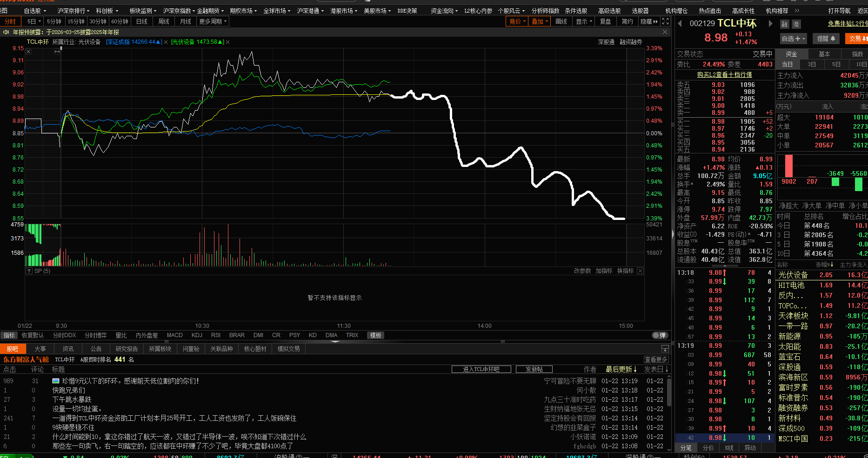
Task: Switch chart to 周线 weekly view
Action: click(x=164, y=21)
